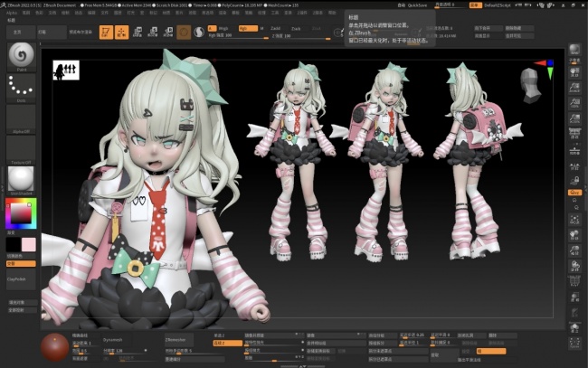
Task: Click the Xpose icon at right shelf bottom
Action: click(x=574, y=343)
